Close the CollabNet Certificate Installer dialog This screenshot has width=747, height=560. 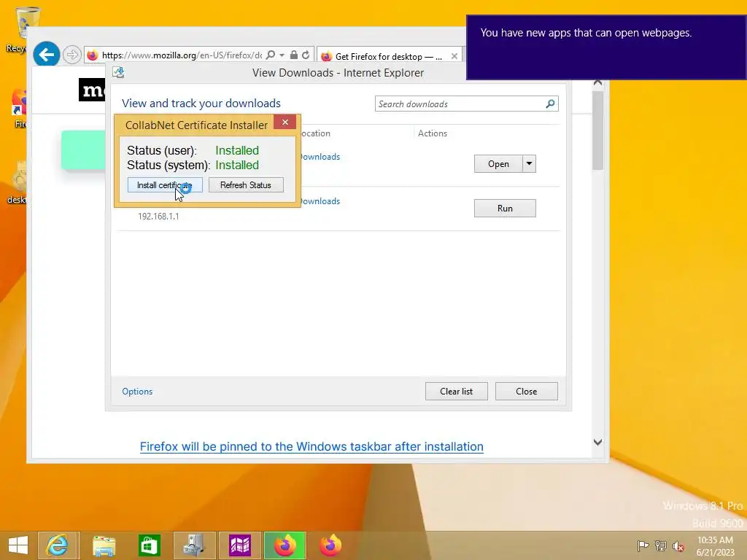285,122
